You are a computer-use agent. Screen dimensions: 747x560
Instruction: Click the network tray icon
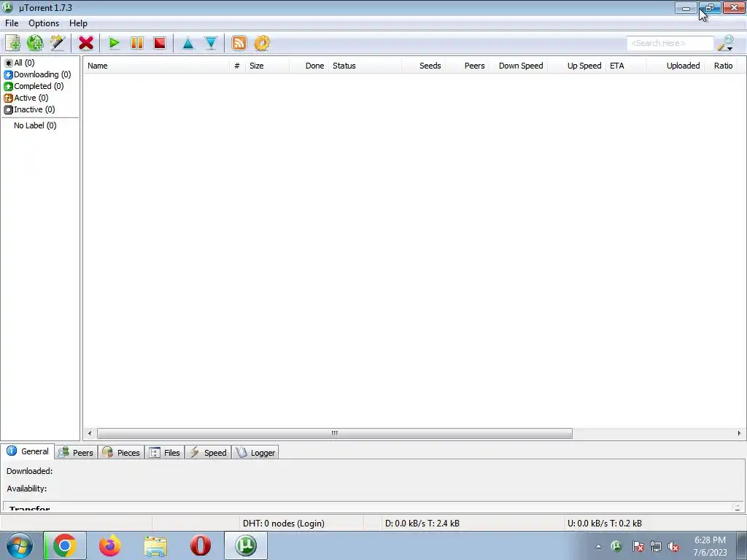(x=656, y=546)
